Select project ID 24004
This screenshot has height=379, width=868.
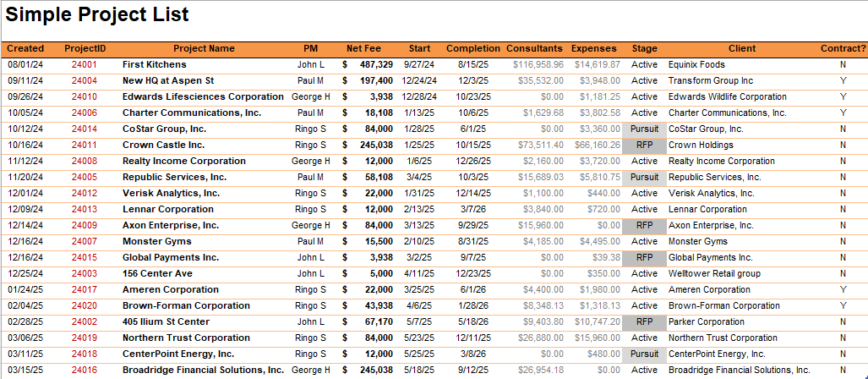click(85, 81)
